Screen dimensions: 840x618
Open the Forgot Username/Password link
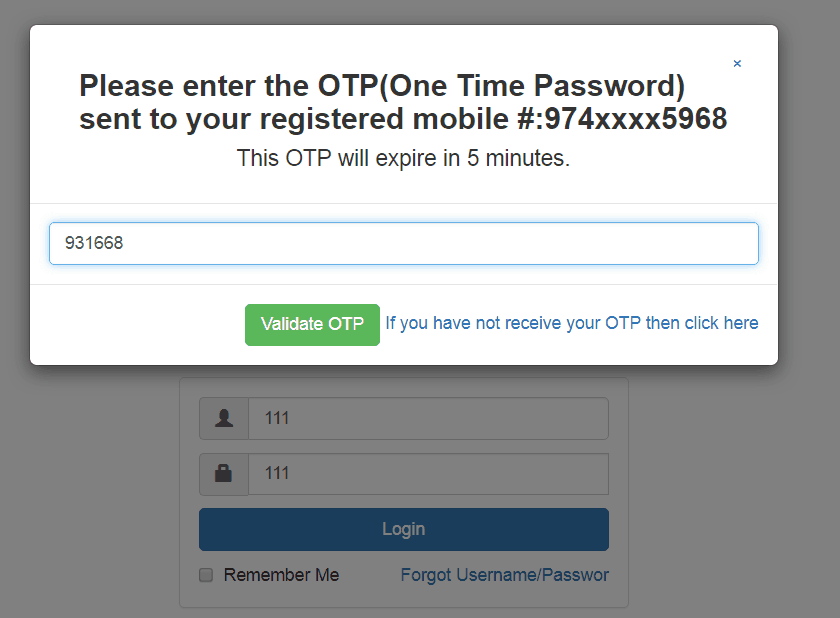pyautogui.click(x=504, y=574)
